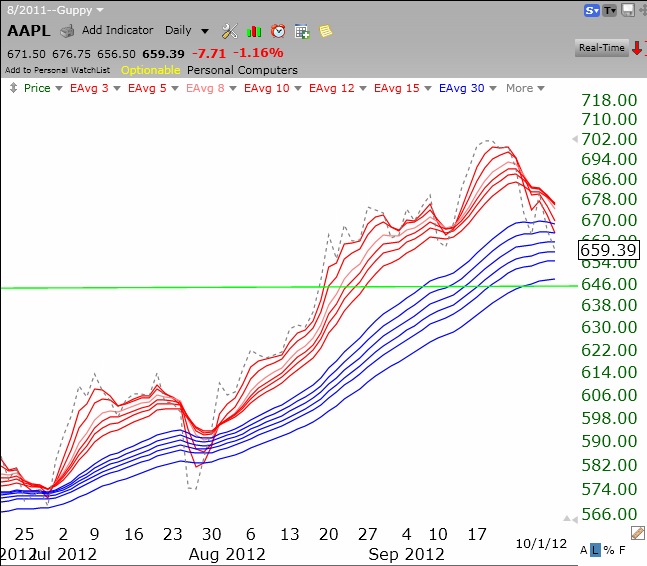Select the A arithmetic scale option
The image size is (647, 566).
coord(583,550)
